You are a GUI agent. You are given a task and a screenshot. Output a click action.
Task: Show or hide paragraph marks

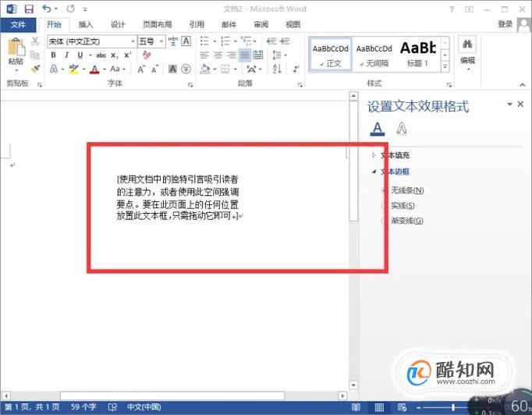click(296, 69)
